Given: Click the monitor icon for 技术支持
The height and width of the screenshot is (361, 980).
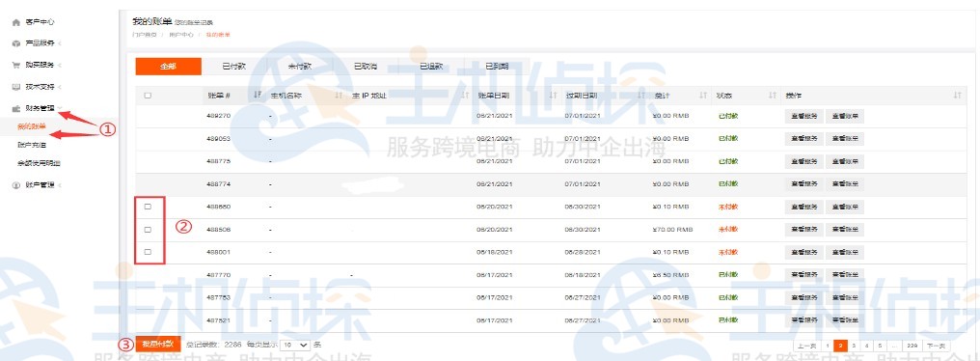Looking at the screenshot, I should point(16,86).
